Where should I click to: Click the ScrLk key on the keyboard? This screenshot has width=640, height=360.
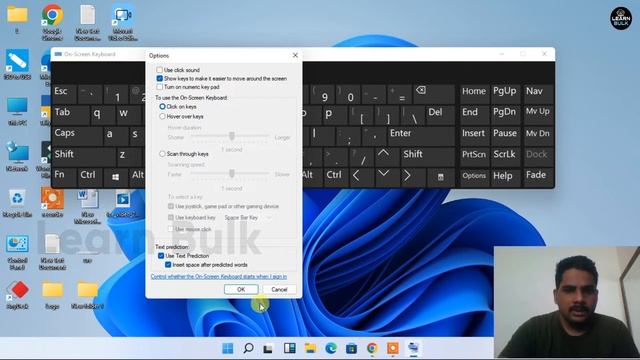pos(505,156)
